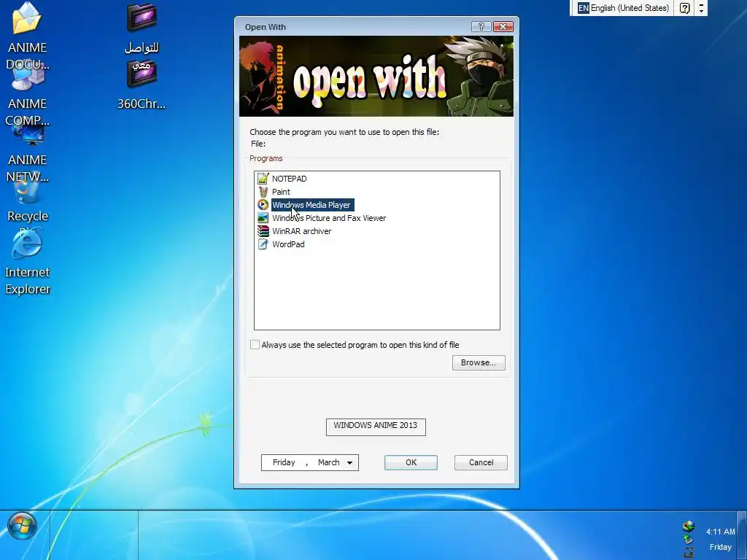
Task: Click the Windows Start orb
Action: (x=22, y=526)
